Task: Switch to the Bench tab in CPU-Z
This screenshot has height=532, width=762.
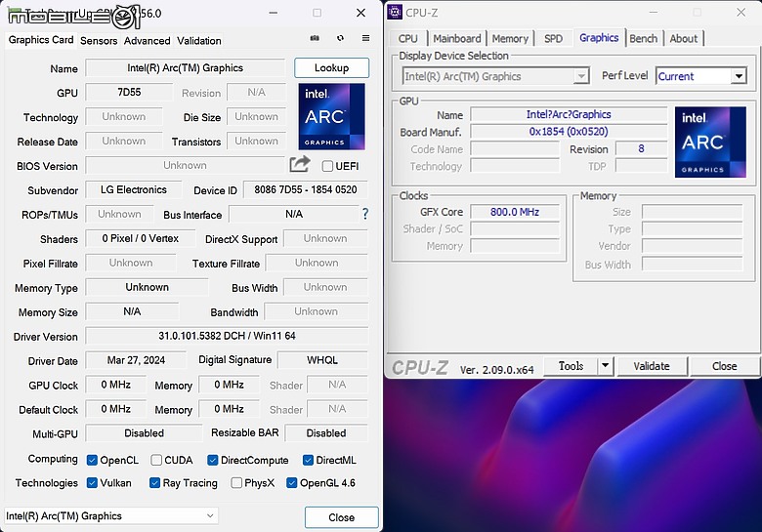Action: [644, 39]
